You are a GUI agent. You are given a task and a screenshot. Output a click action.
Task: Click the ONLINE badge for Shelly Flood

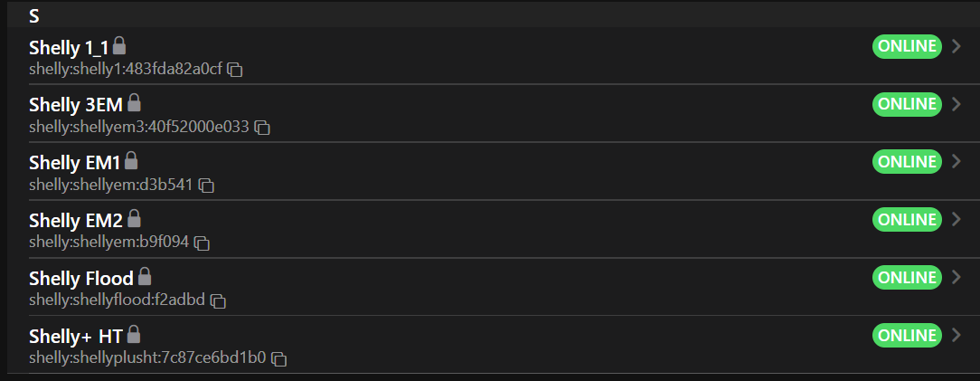[x=907, y=277]
